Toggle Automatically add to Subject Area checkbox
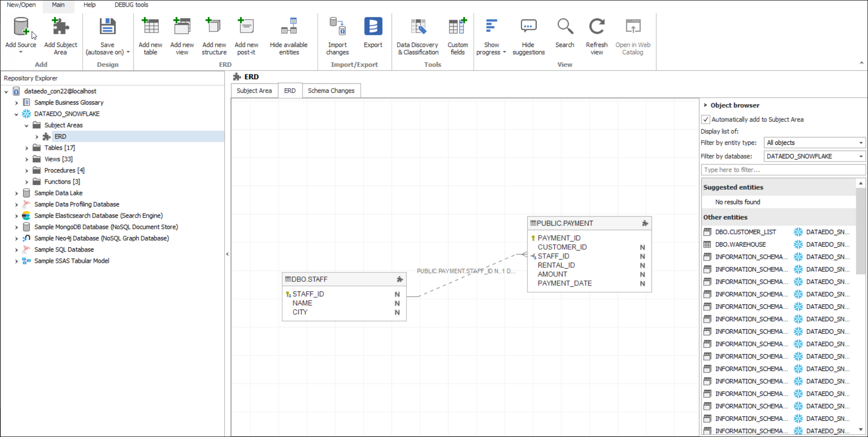The image size is (868, 437). (x=706, y=119)
